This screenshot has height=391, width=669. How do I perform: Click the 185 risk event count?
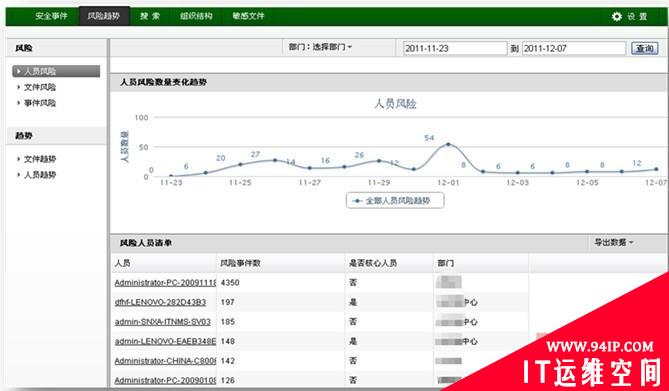[228, 322]
